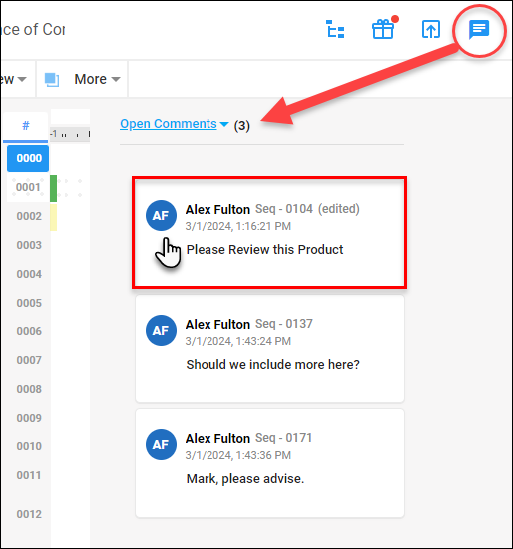Select sequence number 0004
Screen dimensions: 513x549
pyautogui.click(x=29, y=274)
